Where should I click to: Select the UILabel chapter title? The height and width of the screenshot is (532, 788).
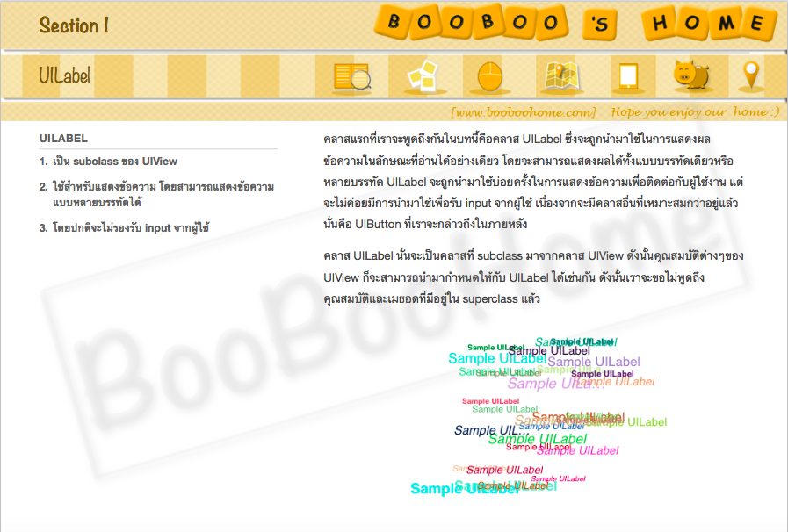pyautogui.click(x=65, y=75)
